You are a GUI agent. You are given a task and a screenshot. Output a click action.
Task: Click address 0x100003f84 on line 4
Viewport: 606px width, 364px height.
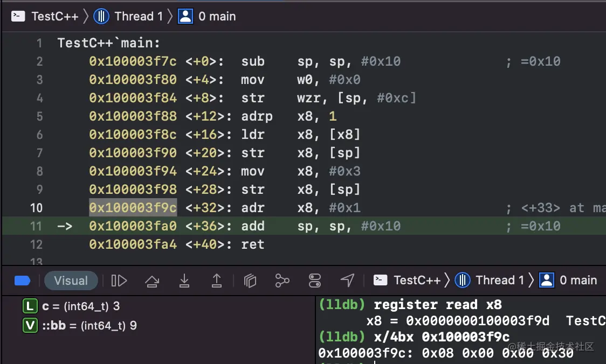click(x=133, y=97)
